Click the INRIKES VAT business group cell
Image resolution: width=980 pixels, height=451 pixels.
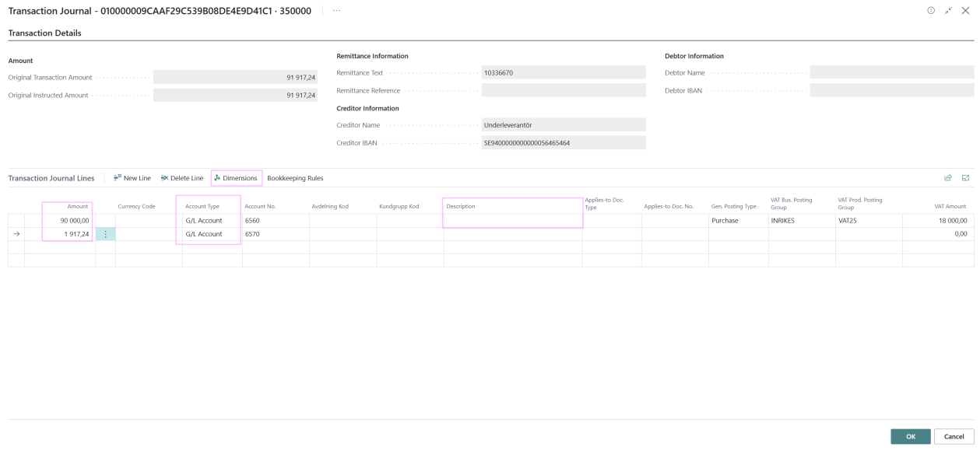(801, 221)
